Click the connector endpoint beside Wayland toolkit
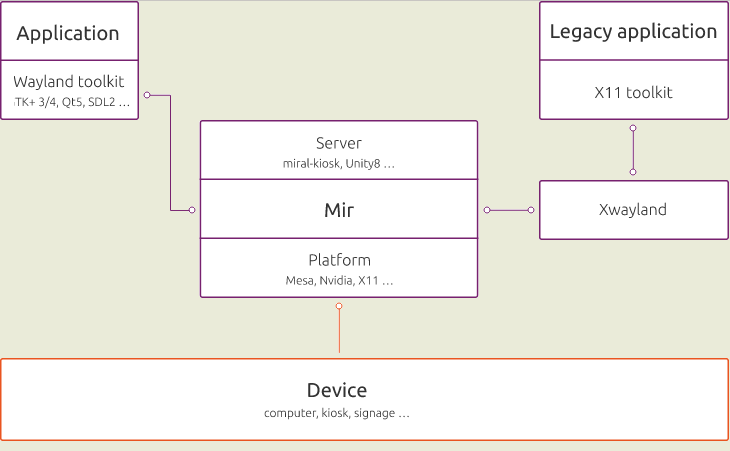 147,95
